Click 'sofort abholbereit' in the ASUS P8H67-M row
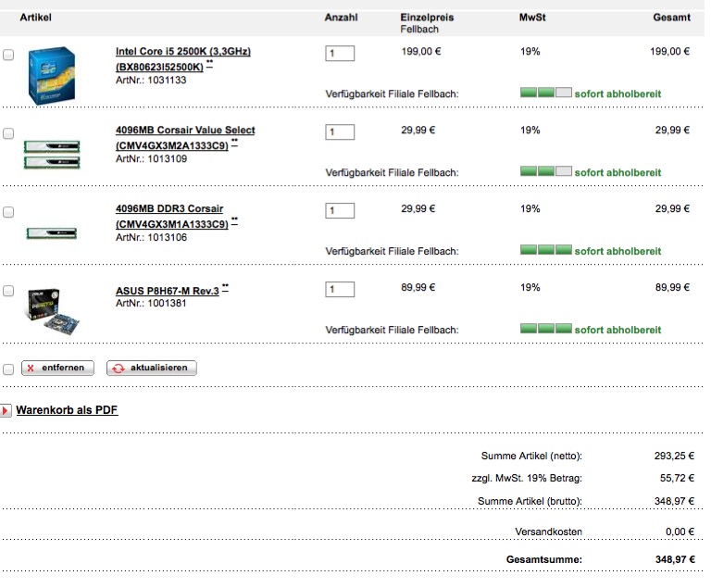This screenshot has height=588, width=711. click(x=617, y=330)
